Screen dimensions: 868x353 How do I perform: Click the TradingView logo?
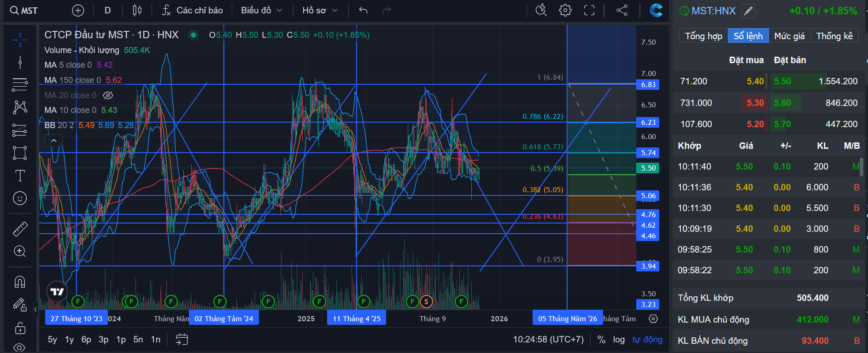pos(57,292)
